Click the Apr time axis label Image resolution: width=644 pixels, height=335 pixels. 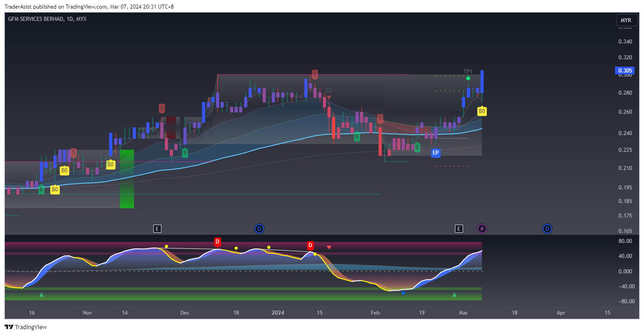point(561,313)
